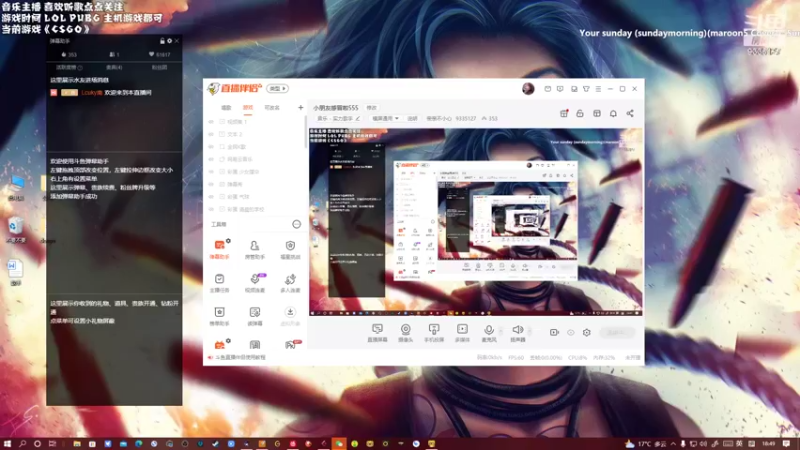Open stream settings gear icon
Viewport: 800px width, 450px height.
pos(587,333)
